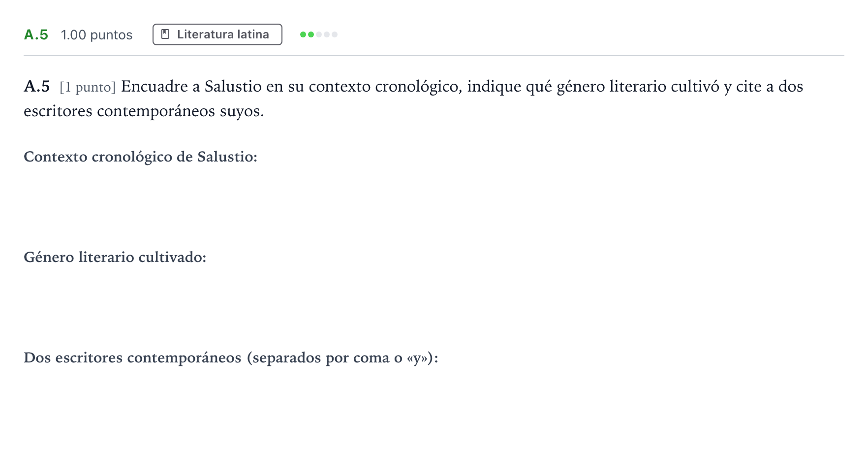This screenshot has height=457, width=868.
Task: Click the 1.00 puntos score label
Action: 96,35
